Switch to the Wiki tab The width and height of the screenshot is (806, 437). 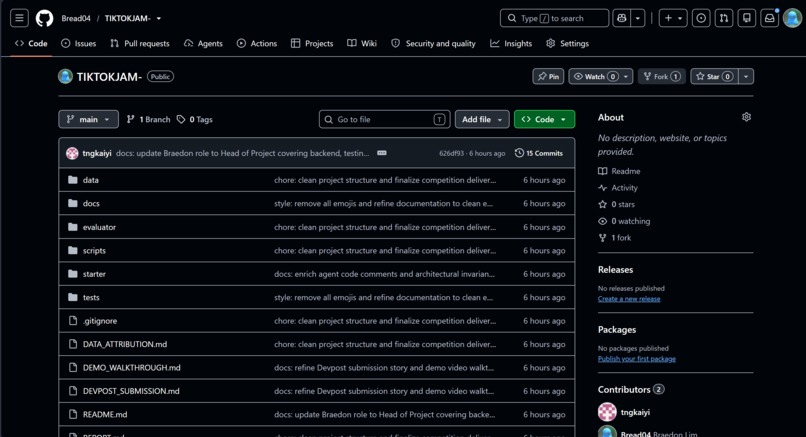point(362,44)
